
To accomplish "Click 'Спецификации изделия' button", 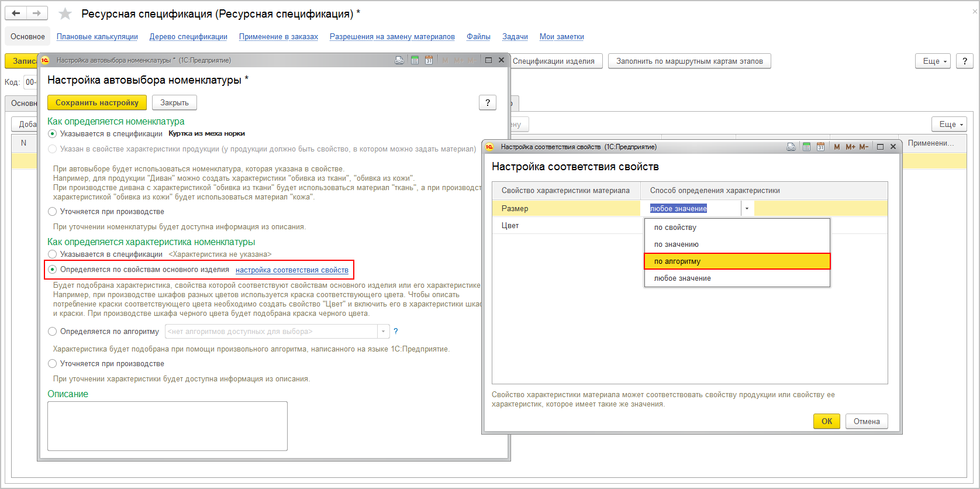I will [x=554, y=61].
